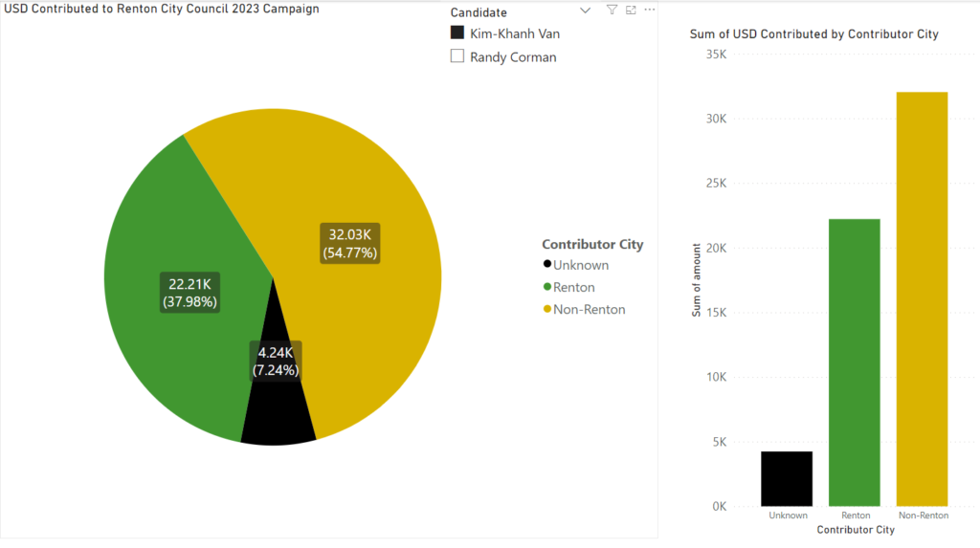The height and width of the screenshot is (548, 980).
Task: Click the green Renton bar
Action: point(854,362)
